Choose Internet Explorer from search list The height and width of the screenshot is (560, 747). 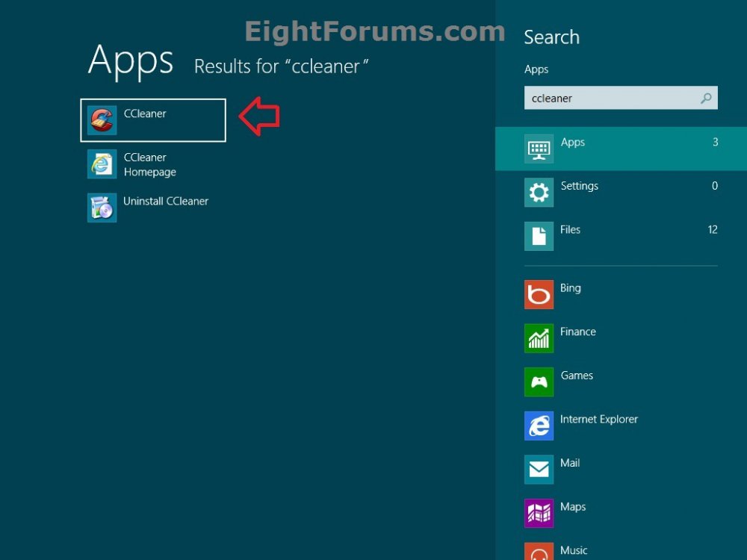pos(599,420)
